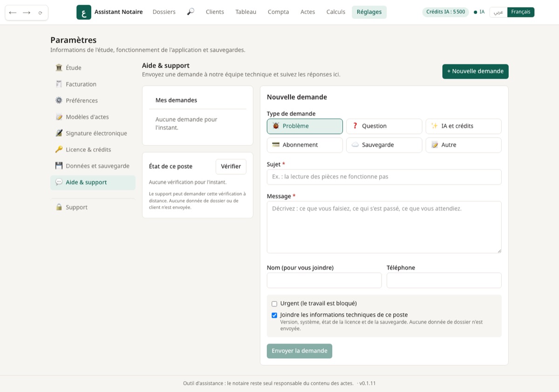Select Problème request type
The height and width of the screenshot is (392, 559).
click(x=305, y=126)
